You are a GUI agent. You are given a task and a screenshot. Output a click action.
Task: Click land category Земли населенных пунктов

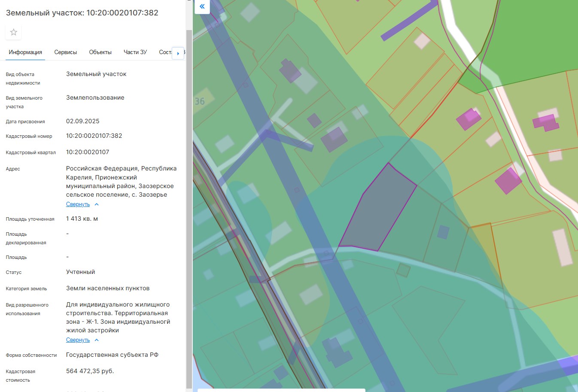click(108, 288)
